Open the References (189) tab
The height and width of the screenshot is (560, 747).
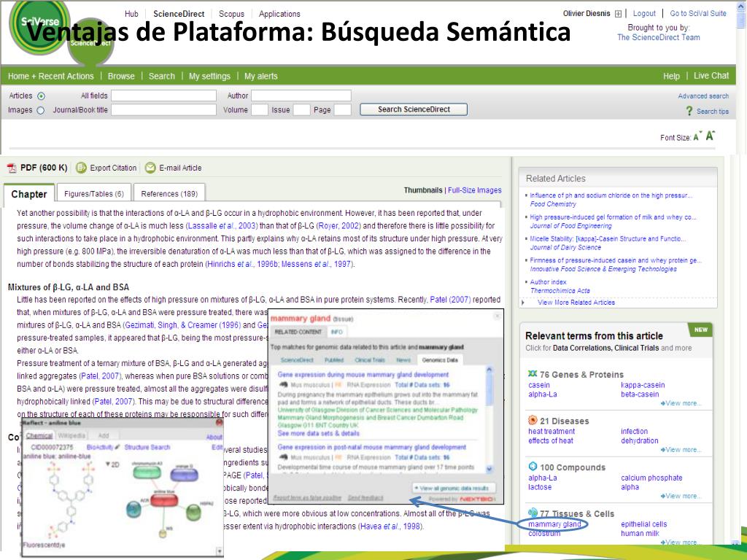169,194
